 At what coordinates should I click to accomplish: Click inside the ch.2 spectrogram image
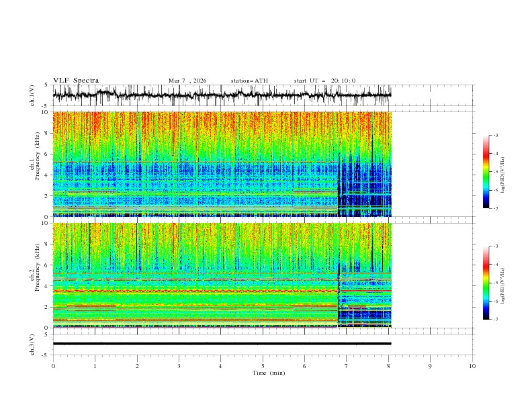pyautogui.click(x=222, y=275)
